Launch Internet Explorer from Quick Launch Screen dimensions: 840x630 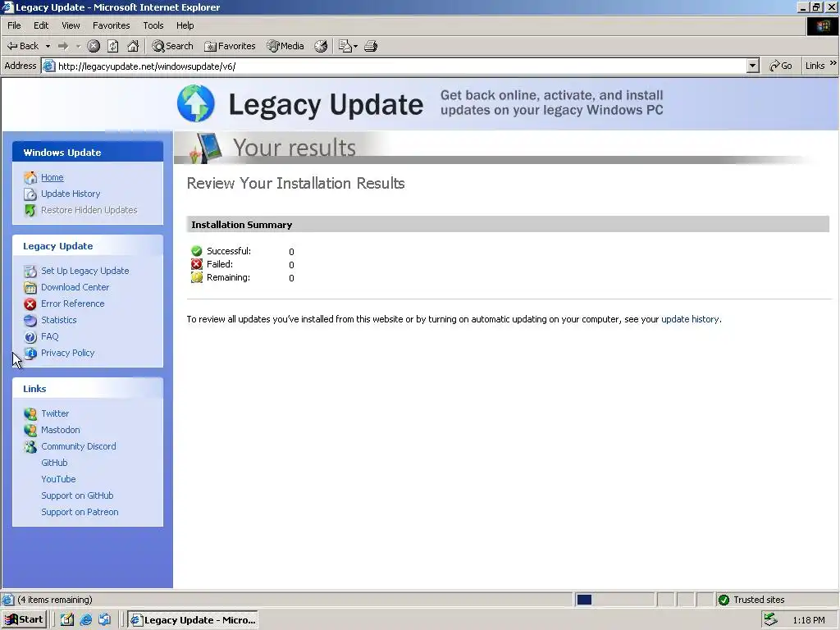[85, 620]
